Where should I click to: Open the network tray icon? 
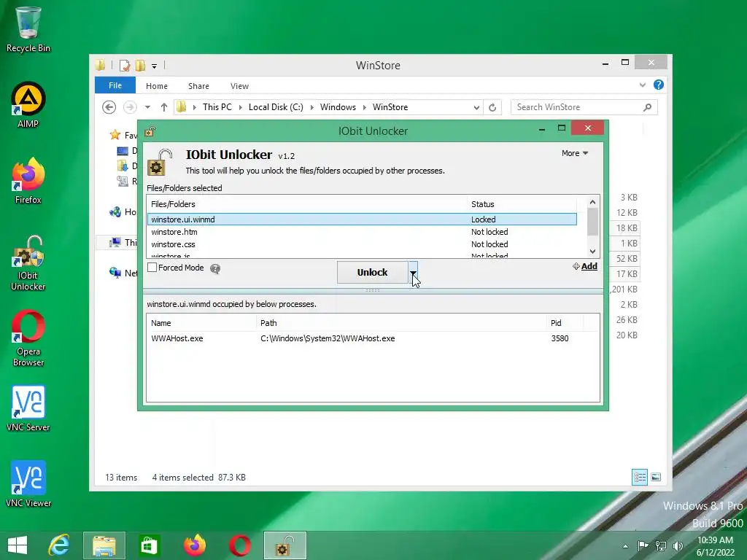click(x=661, y=545)
